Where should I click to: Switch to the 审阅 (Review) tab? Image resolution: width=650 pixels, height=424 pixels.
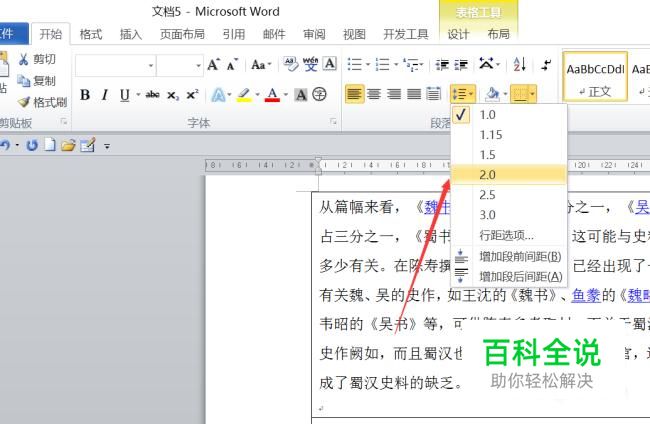point(314,34)
